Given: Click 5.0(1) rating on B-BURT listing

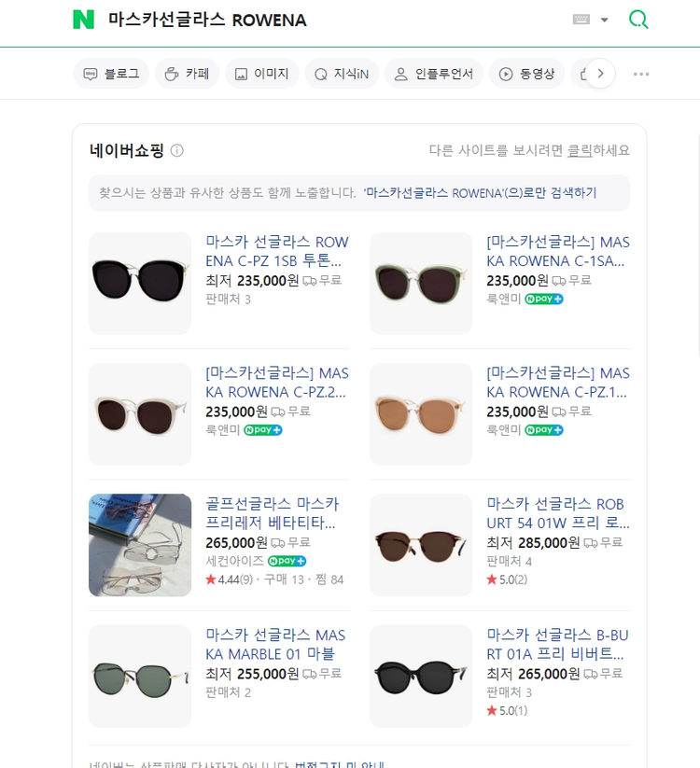Looking at the screenshot, I should (x=507, y=711).
